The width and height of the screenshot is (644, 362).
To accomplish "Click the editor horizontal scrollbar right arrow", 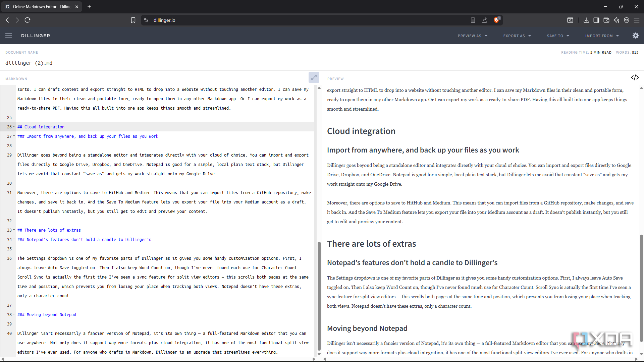I will [x=314, y=359].
